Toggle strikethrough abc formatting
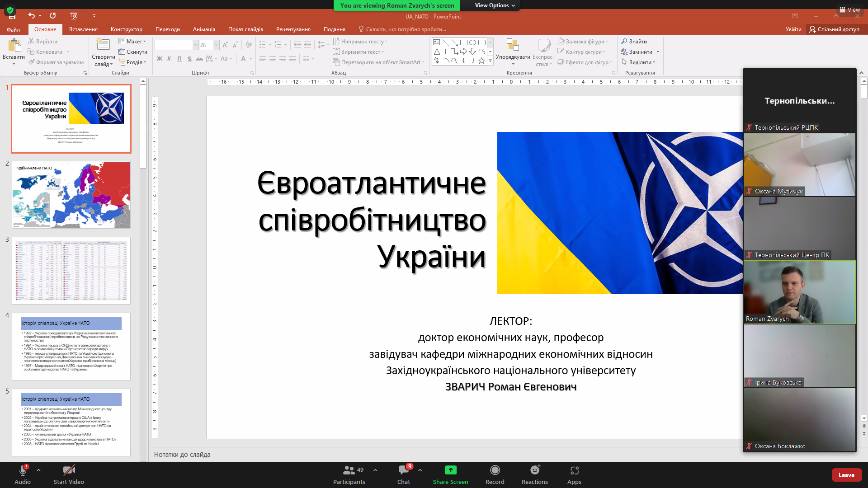This screenshot has width=868, height=488. (x=199, y=59)
